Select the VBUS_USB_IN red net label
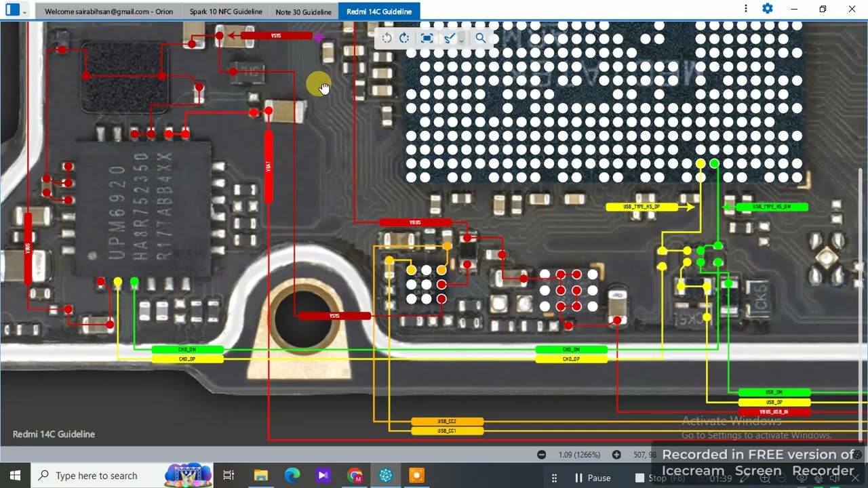The height and width of the screenshot is (488, 868). [774, 412]
